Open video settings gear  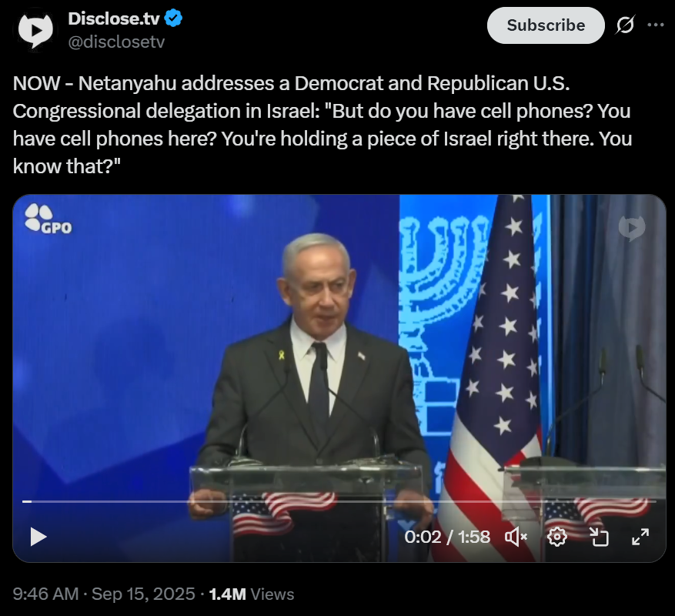556,537
